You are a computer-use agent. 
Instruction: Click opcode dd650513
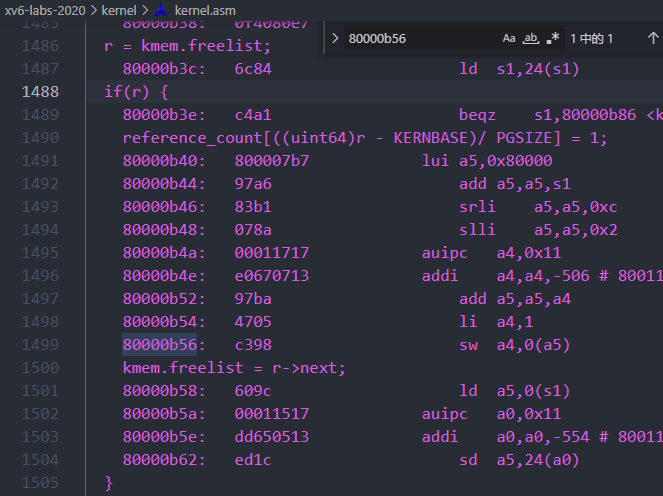pos(272,437)
